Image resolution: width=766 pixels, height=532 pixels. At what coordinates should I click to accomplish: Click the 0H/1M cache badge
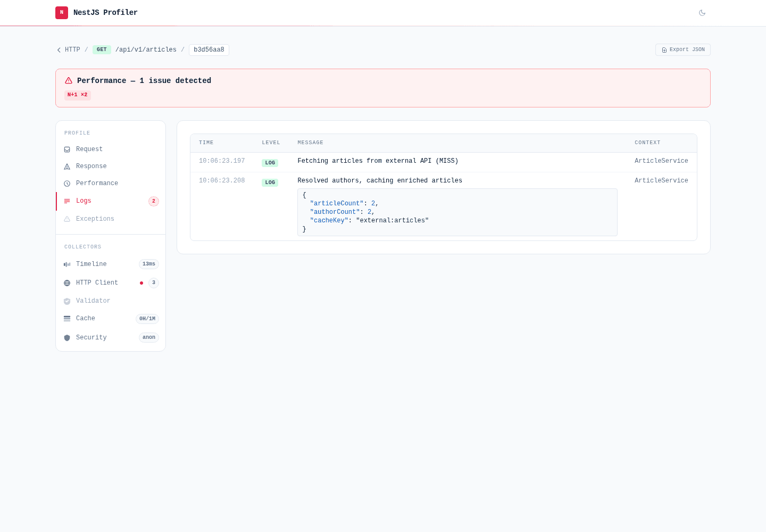click(x=147, y=319)
